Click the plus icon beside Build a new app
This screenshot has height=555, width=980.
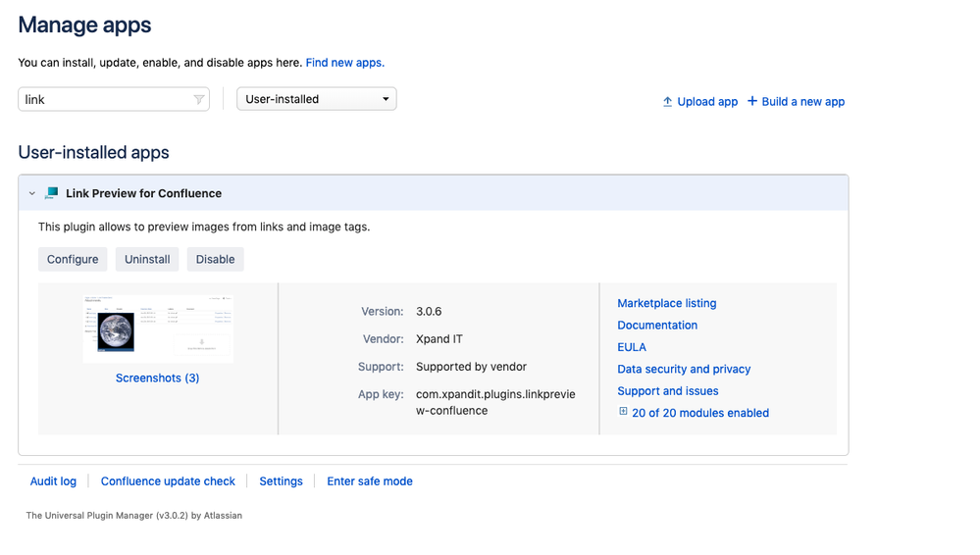[752, 101]
